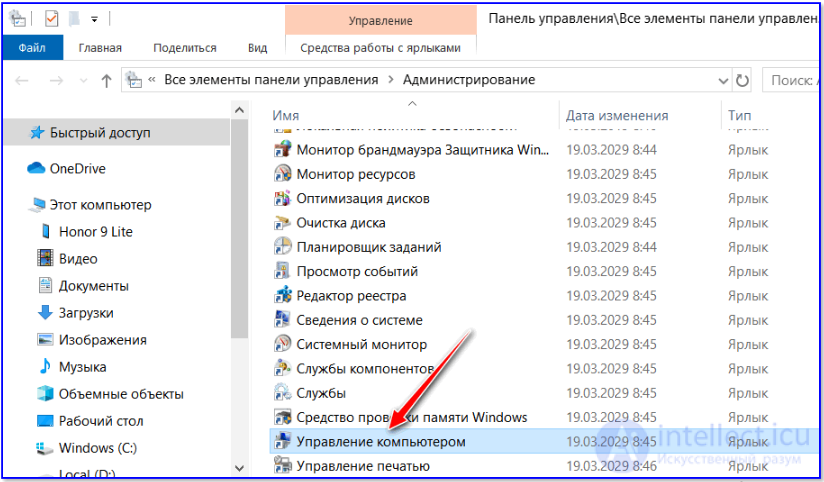
Task: Select the Монитор брандмауэра Защитника icon
Action: tap(283, 150)
